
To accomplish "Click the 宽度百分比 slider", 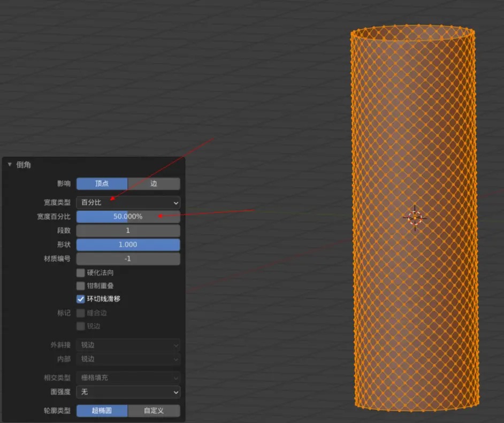I will click(x=128, y=217).
